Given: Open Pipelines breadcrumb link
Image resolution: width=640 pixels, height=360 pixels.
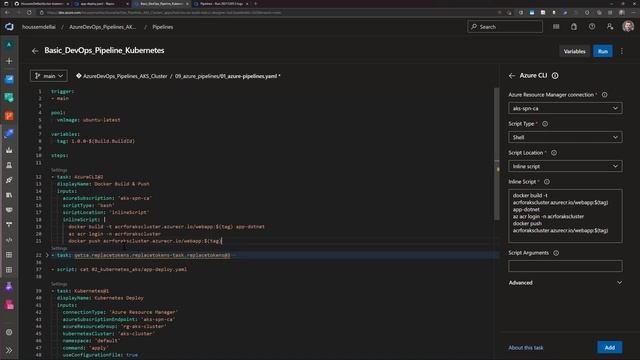Looking at the screenshot, I should pos(162,27).
